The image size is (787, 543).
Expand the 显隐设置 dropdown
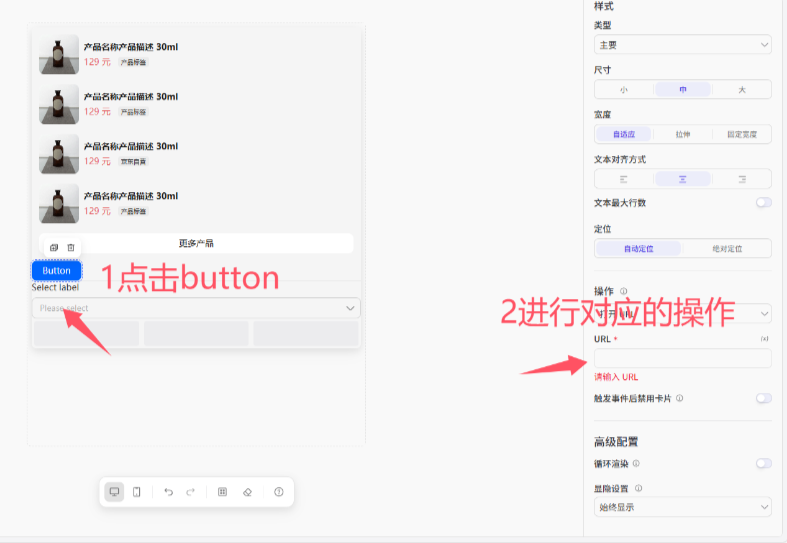click(x=682, y=507)
